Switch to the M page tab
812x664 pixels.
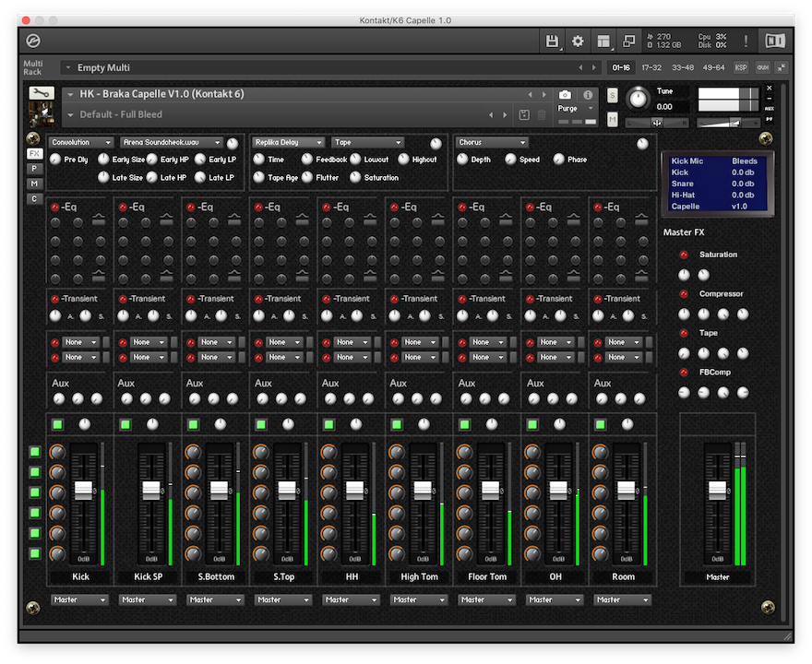tap(34, 184)
